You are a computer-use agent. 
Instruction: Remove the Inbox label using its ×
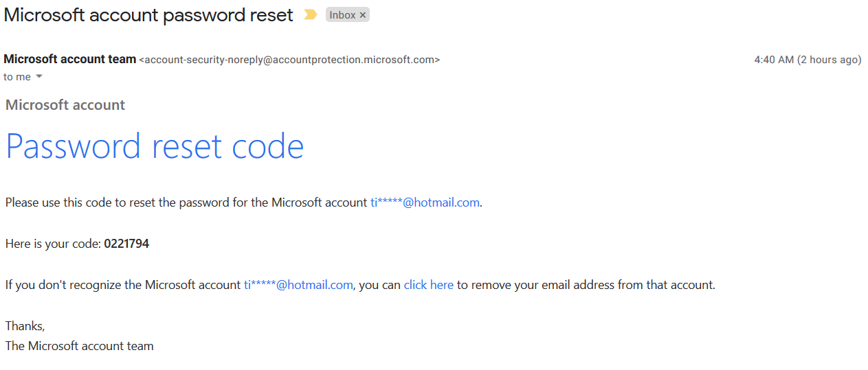click(x=363, y=15)
